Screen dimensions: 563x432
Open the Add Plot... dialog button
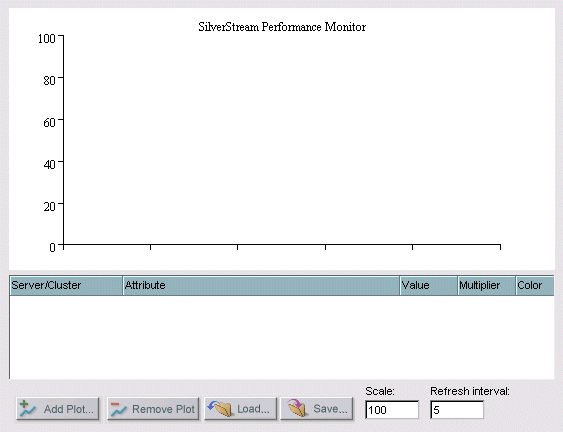(x=57, y=409)
